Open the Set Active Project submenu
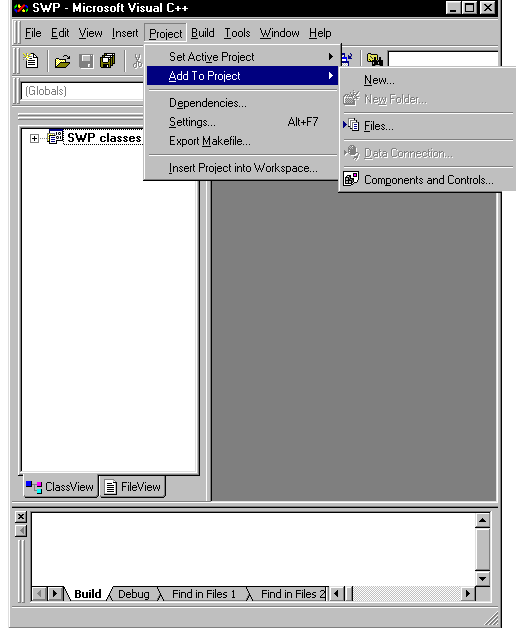Screen dimensions: 516x631 242,57
